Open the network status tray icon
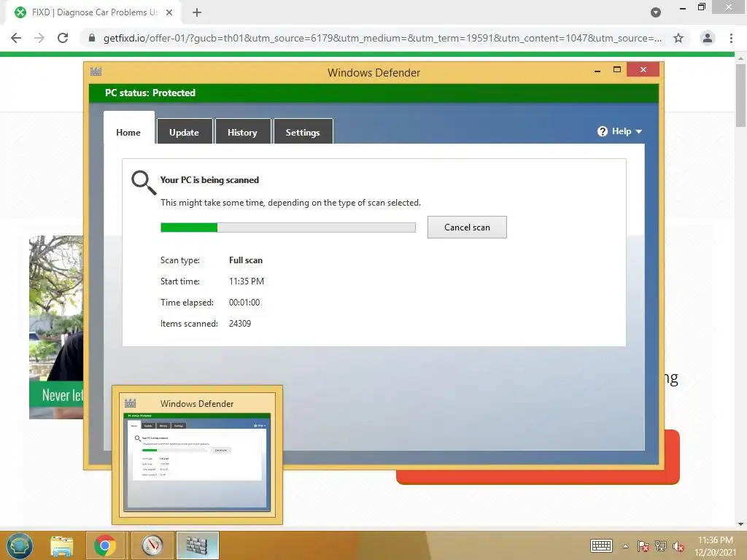The height and width of the screenshot is (560, 747). [661, 546]
